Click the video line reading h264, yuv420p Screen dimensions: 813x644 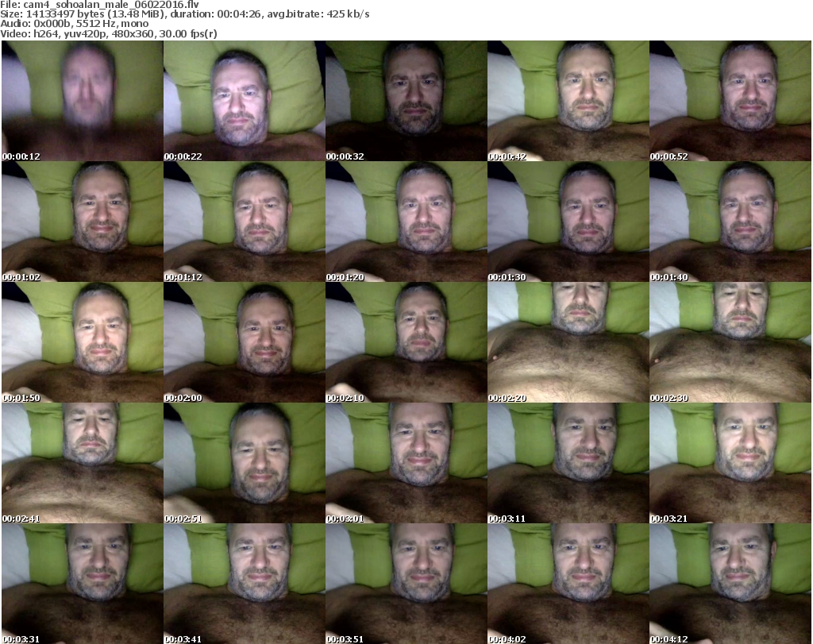(108, 33)
